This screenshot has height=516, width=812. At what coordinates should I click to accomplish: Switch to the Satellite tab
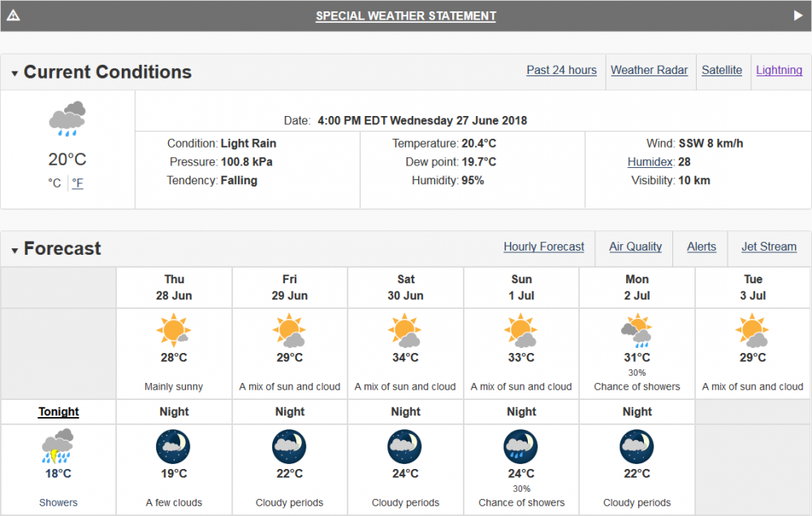(722, 70)
